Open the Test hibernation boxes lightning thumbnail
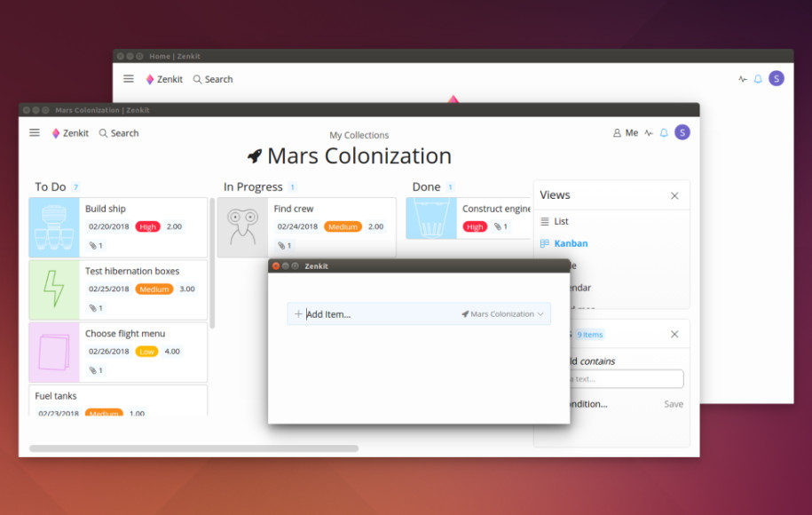The width and height of the screenshot is (812, 515). (54, 289)
